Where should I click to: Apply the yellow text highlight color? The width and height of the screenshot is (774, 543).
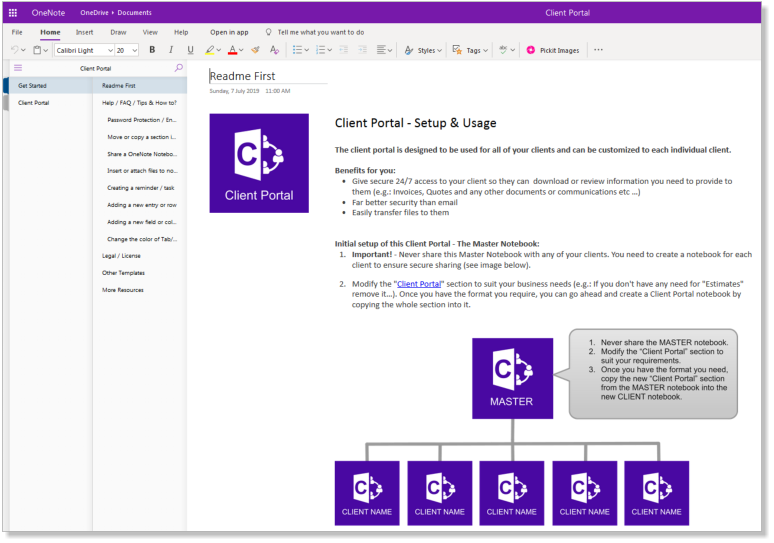click(210, 50)
